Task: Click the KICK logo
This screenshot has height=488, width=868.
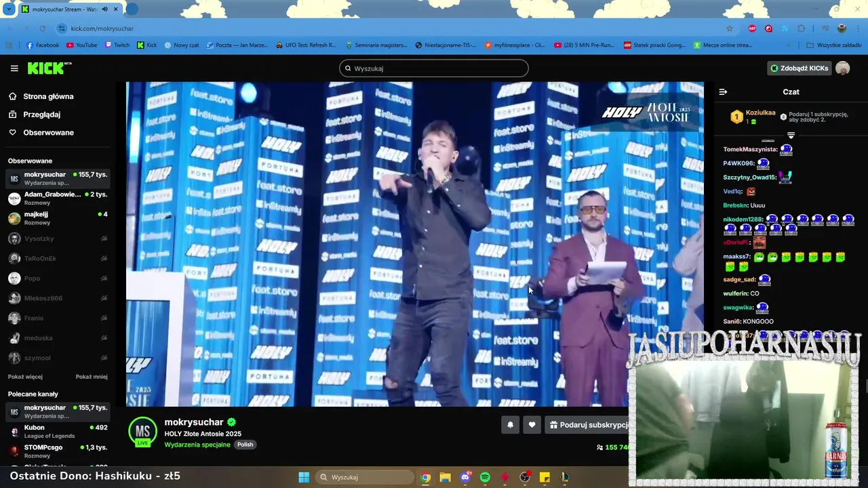Action: 49,68
